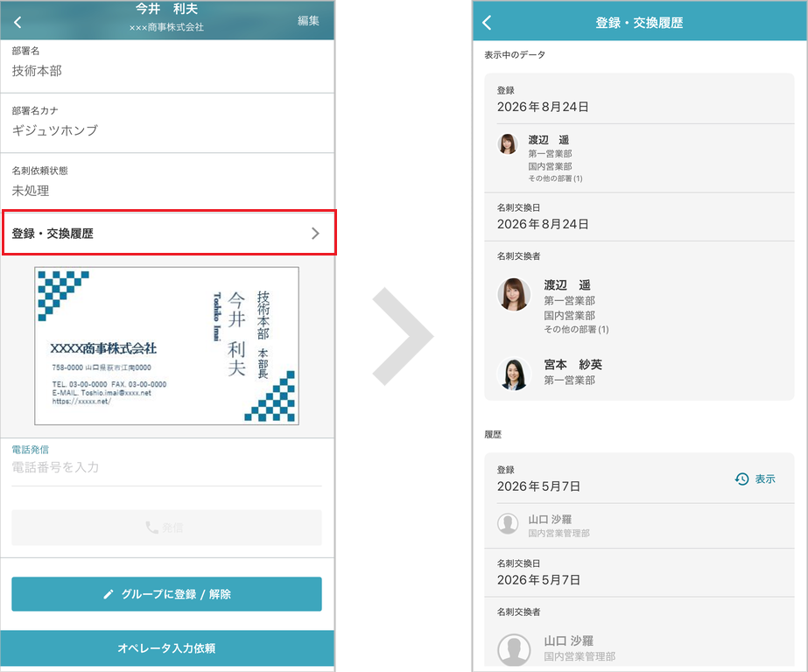Select 名刺交換日 2026年8月24日 value
808x672 pixels.
click(543, 224)
